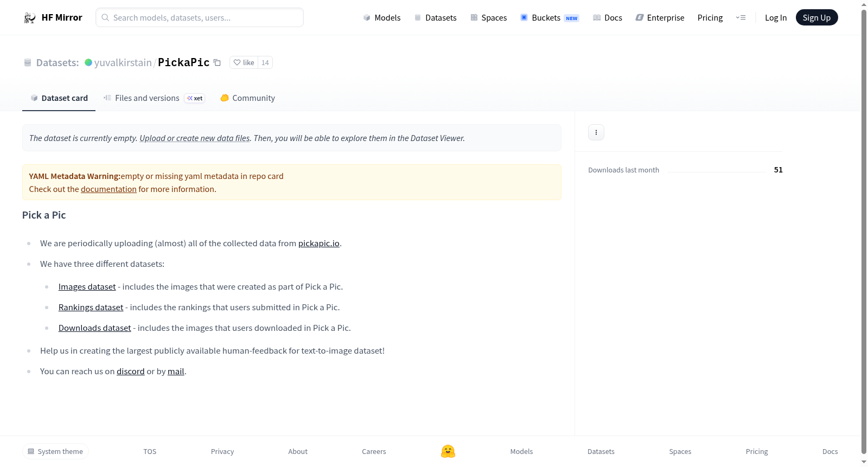Click the Downloads last month label
This screenshot has height=467, width=868.
pos(624,170)
